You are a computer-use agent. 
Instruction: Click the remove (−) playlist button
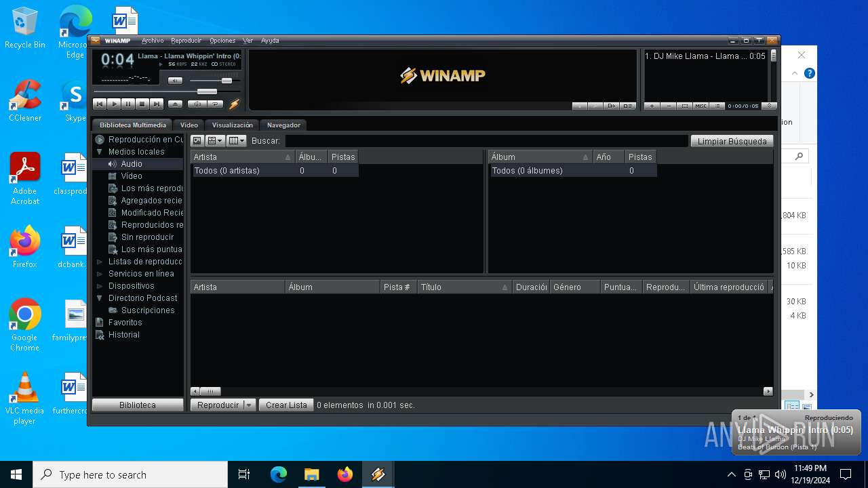(669, 106)
